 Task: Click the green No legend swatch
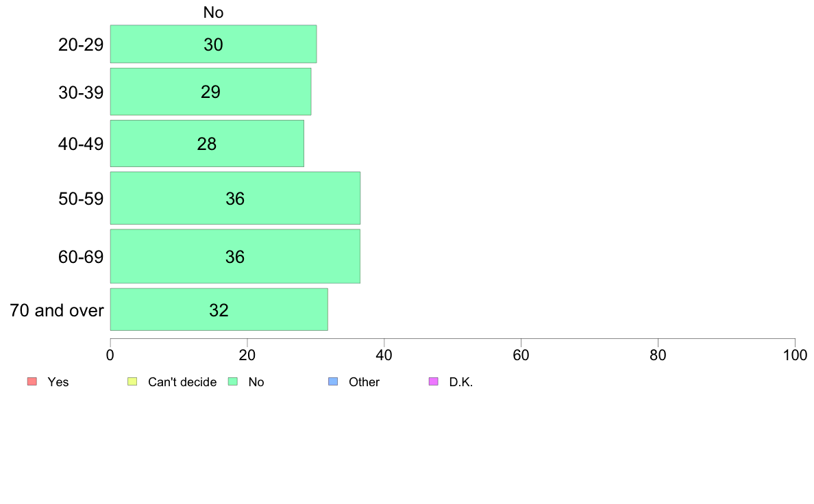coord(233,381)
